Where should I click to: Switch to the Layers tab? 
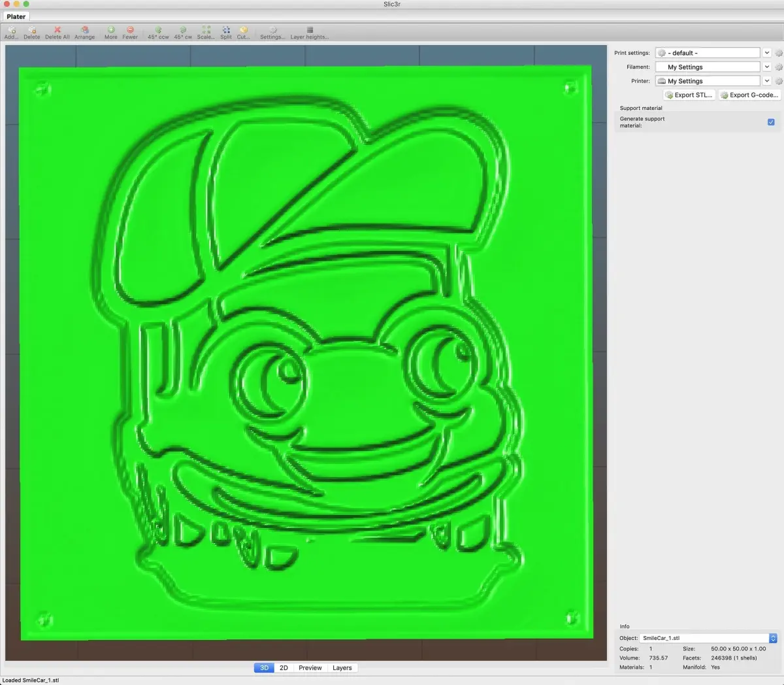tap(342, 668)
